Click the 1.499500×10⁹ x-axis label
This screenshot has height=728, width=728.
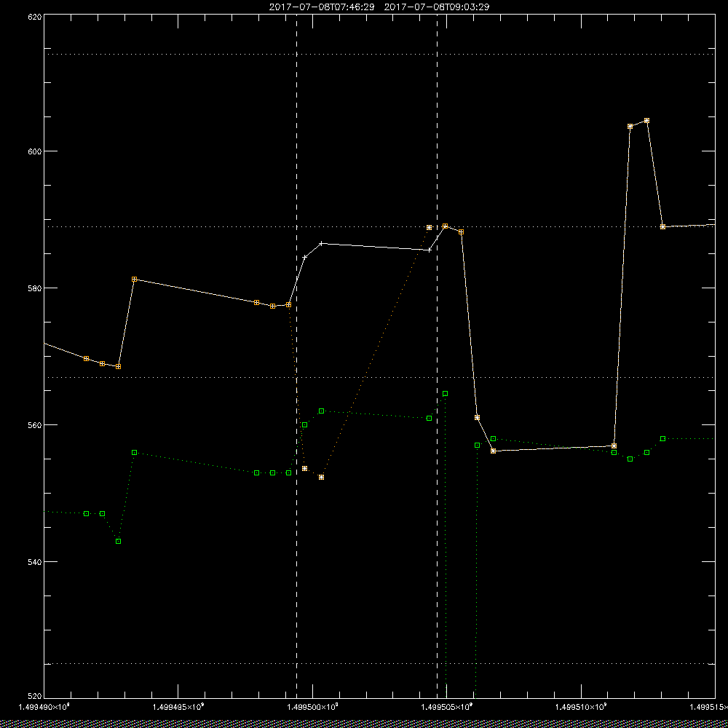[x=312, y=707]
